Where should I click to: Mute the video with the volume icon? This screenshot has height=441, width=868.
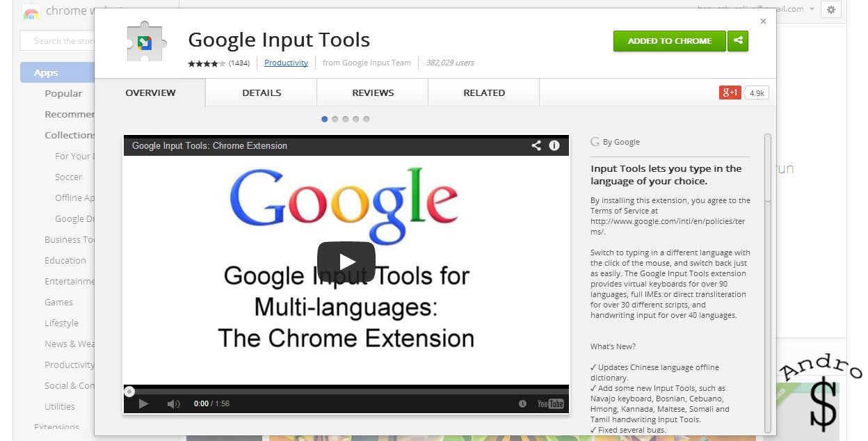click(173, 404)
